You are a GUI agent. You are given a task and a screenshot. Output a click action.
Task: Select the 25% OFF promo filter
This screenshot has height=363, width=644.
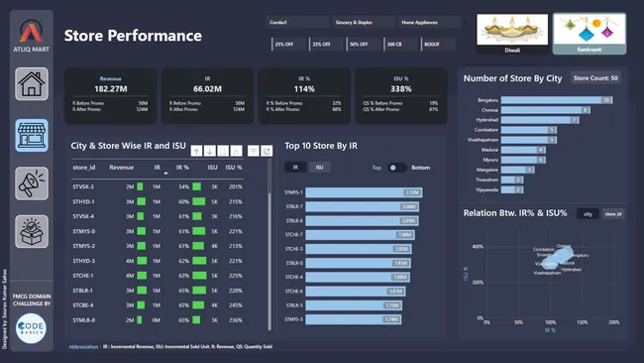pyautogui.click(x=288, y=44)
